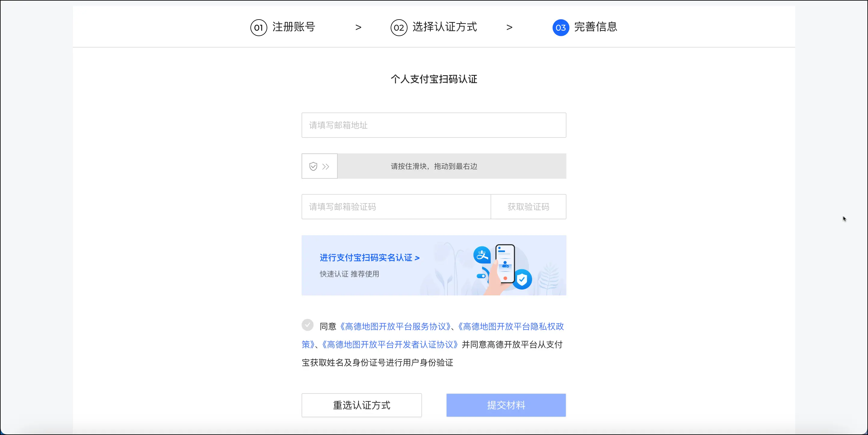868x435 pixels.
Task: Click step 02 circle icon
Action: pos(398,28)
